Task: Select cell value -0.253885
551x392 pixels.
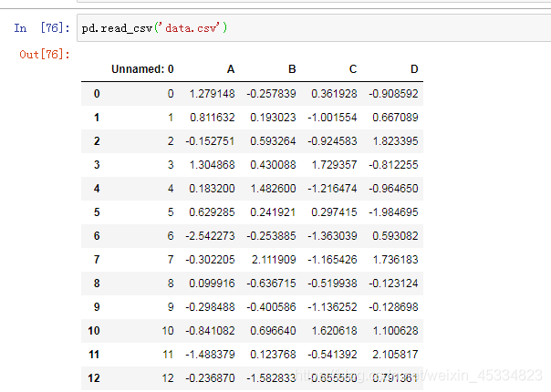Action: (x=271, y=236)
